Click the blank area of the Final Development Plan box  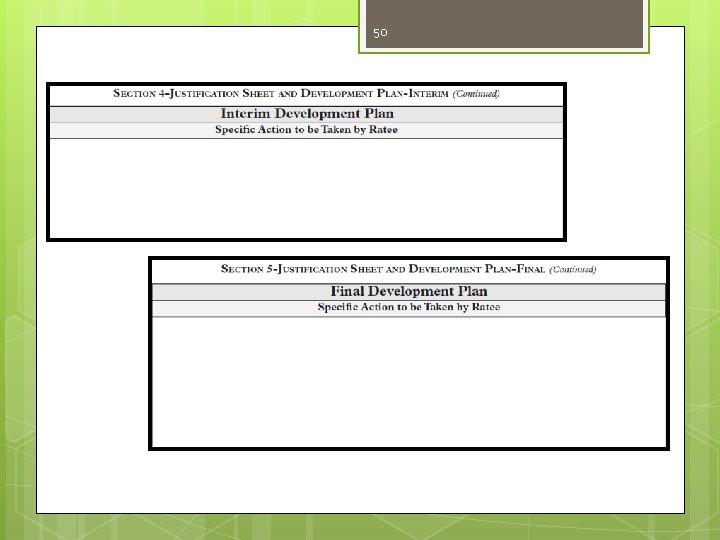pyautogui.click(x=409, y=382)
